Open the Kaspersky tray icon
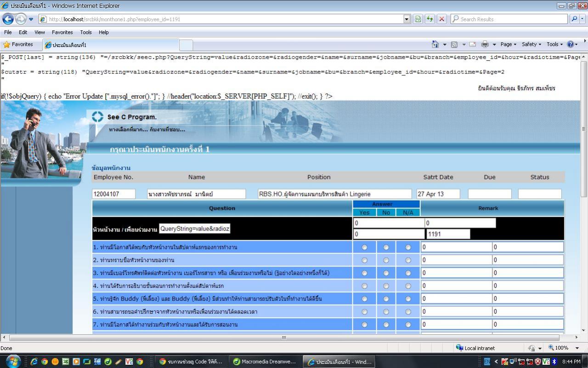 pyautogui.click(x=504, y=362)
